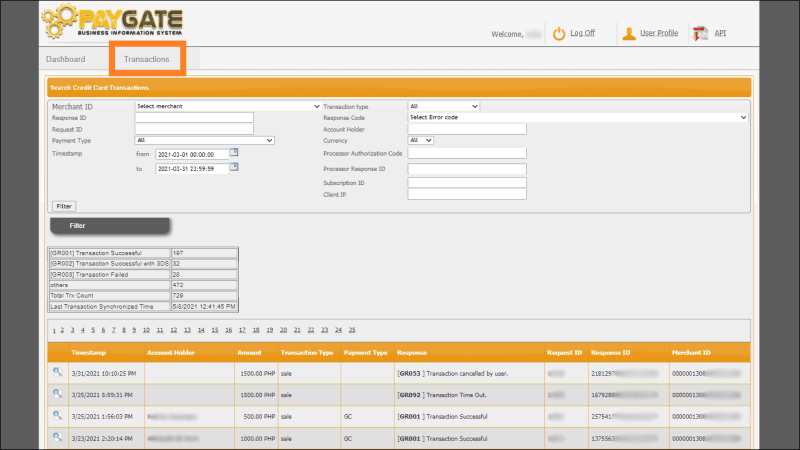Screen dimensions: 800x450
Task: Switch to the Transactions tab
Action: point(146,59)
